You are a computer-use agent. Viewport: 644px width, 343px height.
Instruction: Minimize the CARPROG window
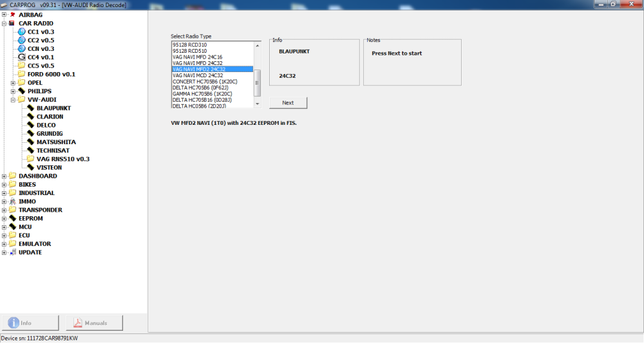[601, 4]
